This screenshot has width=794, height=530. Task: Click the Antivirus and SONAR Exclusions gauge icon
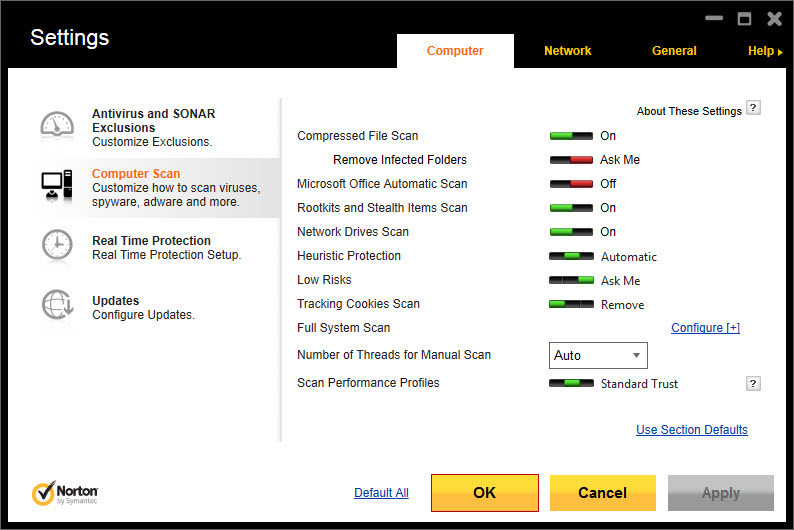pos(57,125)
